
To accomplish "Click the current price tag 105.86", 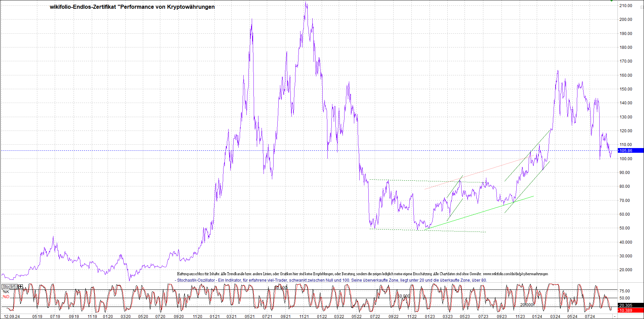I will click(x=631, y=151).
